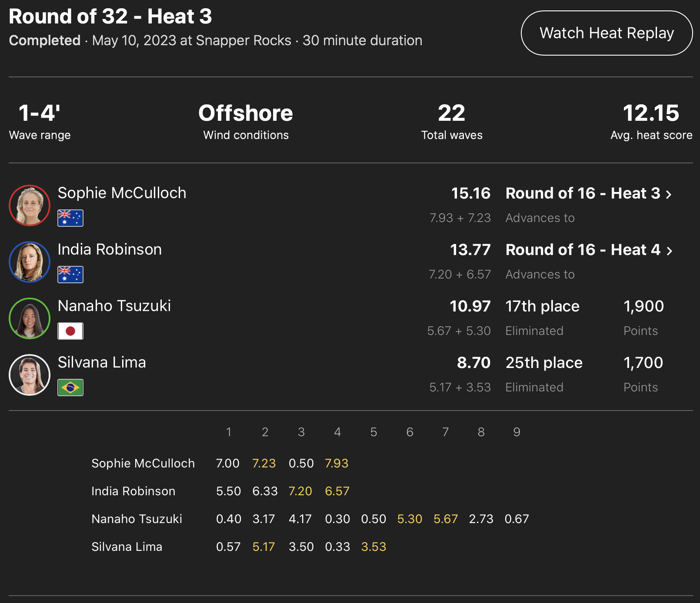The image size is (700, 603).
Task: Click the Watch Heat Replay button
Action: [607, 33]
